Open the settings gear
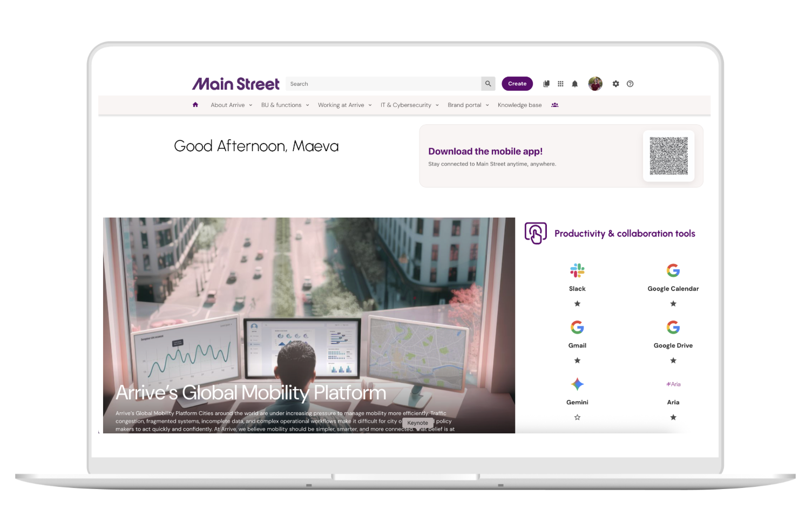Screen dimensions: 812x516 pos(616,84)
